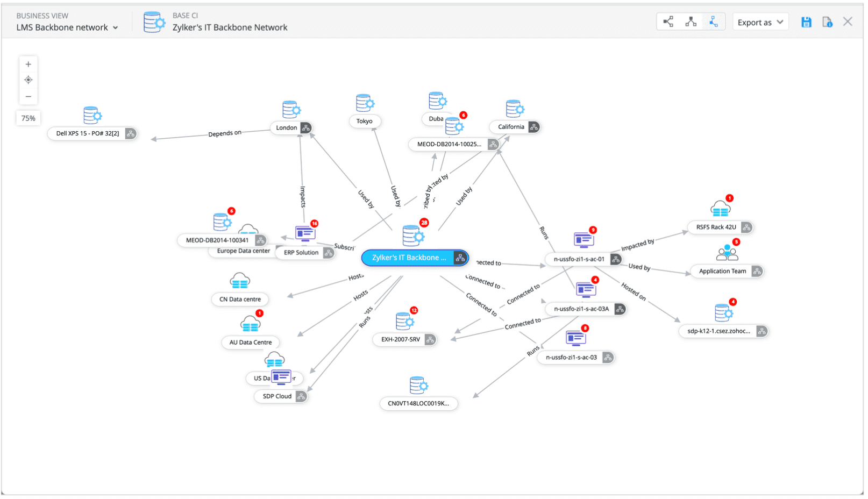Click the 75% zoom level indicator
The image size is (868, 499).
tap(29, 118)
